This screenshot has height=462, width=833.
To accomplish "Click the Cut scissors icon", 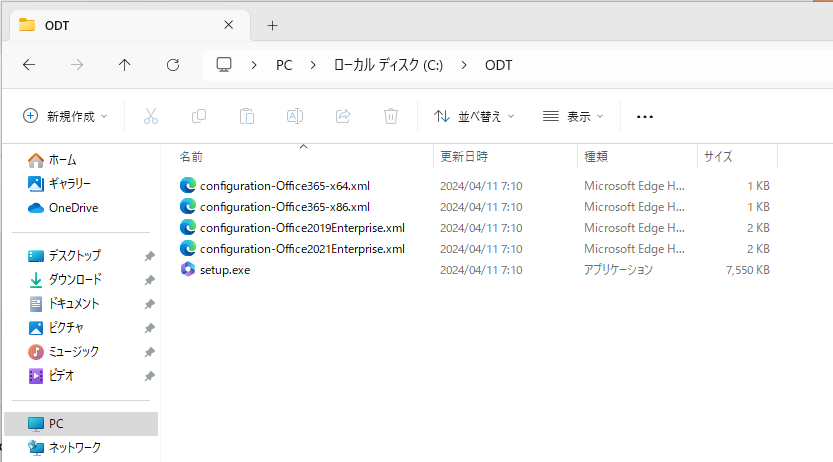I will click(151, 116).
